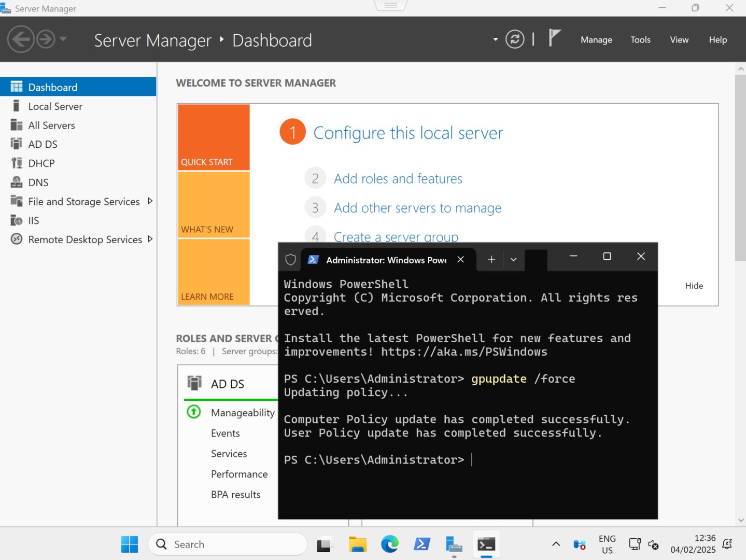Open the notification center bell icon
The image size is (746, 560).
(727, 544)
